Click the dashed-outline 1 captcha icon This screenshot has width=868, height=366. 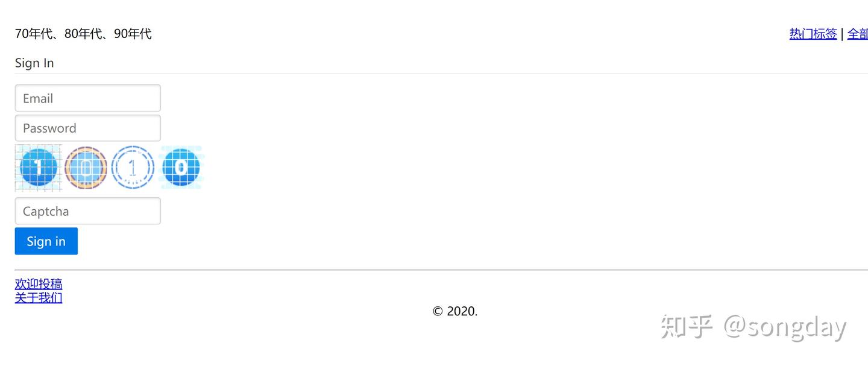click(133, 168)
